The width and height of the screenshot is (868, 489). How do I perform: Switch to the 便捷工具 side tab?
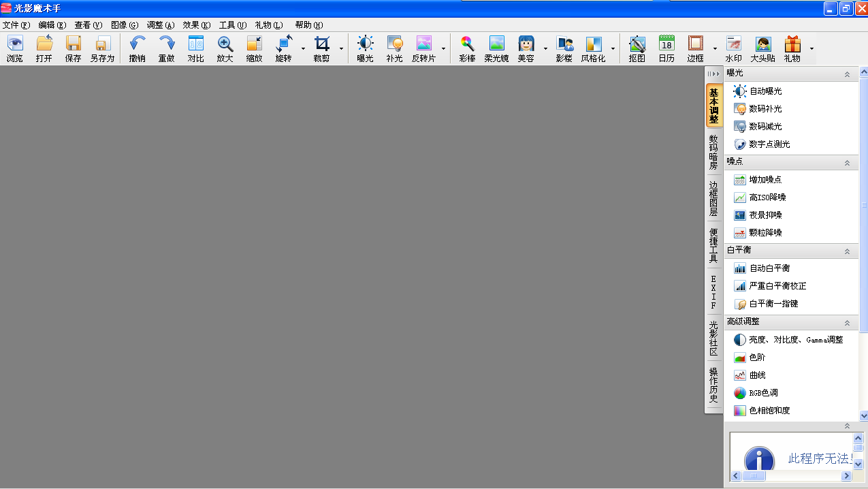click(x=713, y=246)
